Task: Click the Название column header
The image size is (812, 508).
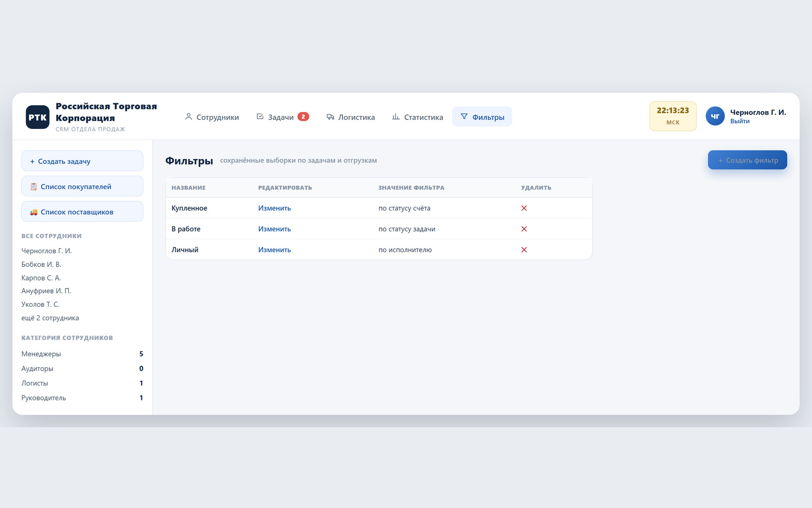Action: [188, 188]
